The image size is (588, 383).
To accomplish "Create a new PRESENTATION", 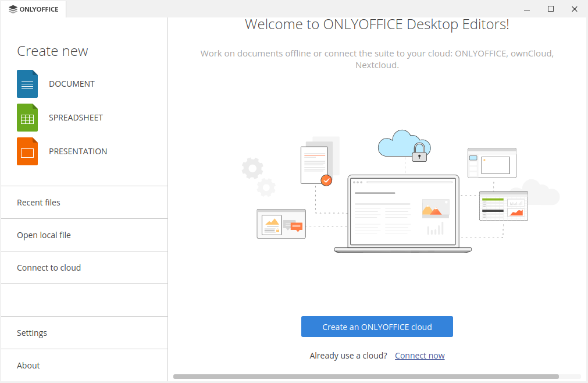I will (78, 151).
